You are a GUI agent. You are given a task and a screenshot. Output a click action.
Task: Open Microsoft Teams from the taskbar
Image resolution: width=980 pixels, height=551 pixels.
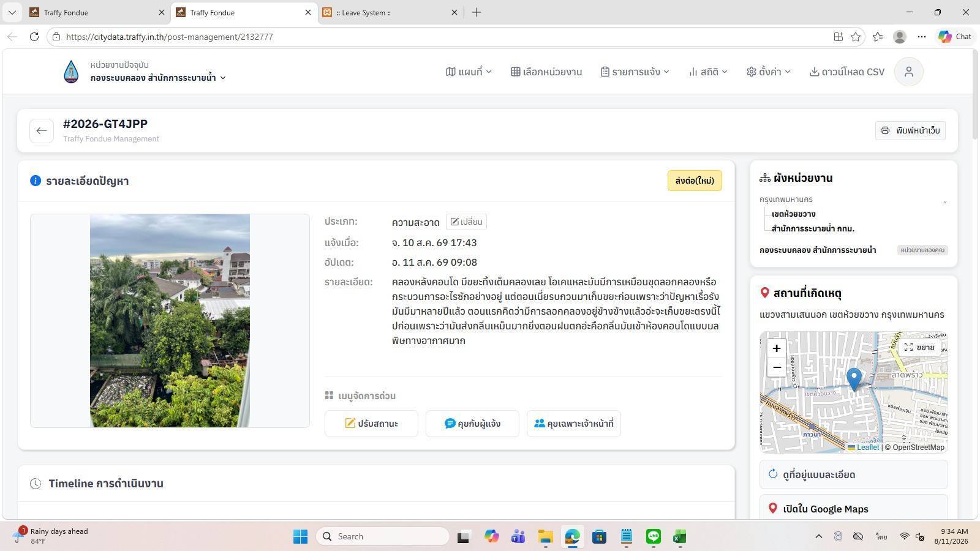(518, 537)
